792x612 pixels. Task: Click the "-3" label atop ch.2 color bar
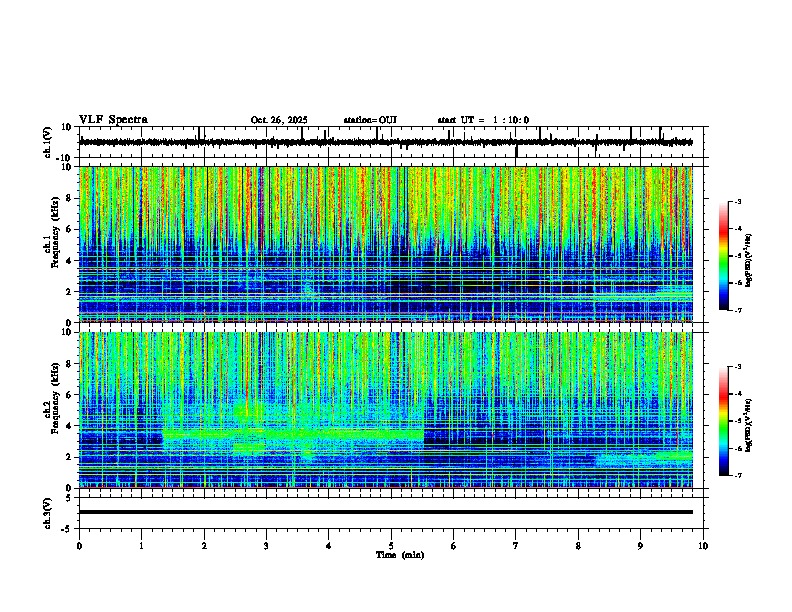coord(738,367)
